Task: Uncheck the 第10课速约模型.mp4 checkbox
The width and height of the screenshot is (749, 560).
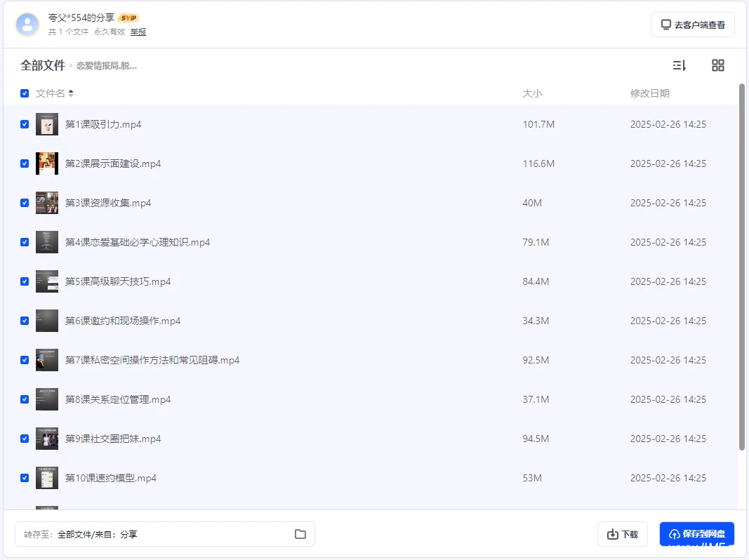Action: [25, 478]
